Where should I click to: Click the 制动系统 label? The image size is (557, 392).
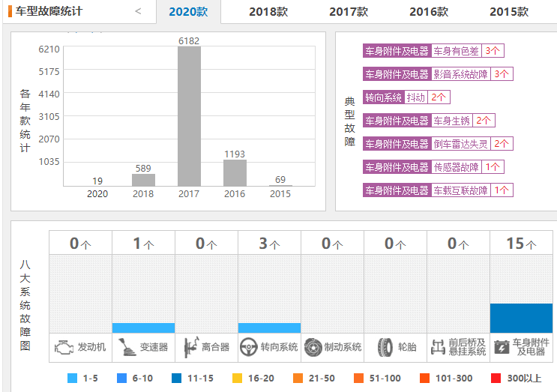(x=343, y=347)
